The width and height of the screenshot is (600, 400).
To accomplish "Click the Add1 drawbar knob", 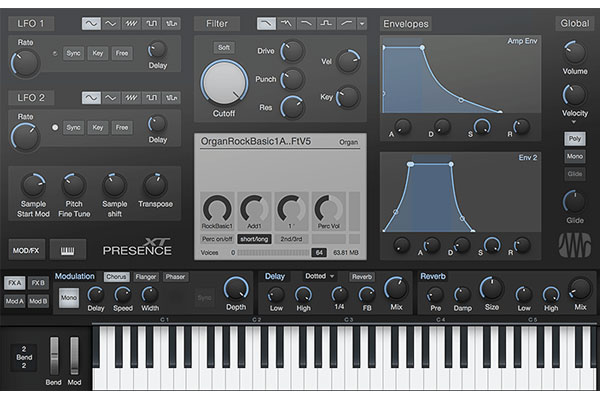I will coord(254,208).
